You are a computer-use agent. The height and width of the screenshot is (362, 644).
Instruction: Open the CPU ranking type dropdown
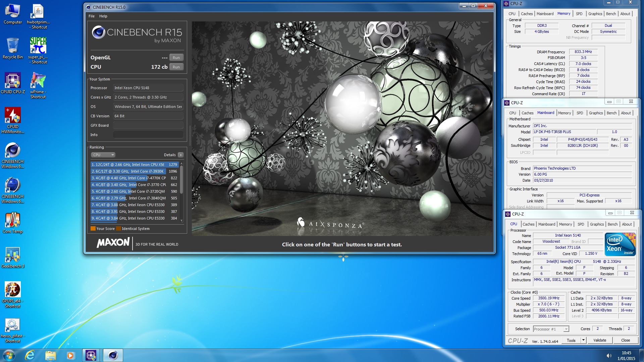103,155
